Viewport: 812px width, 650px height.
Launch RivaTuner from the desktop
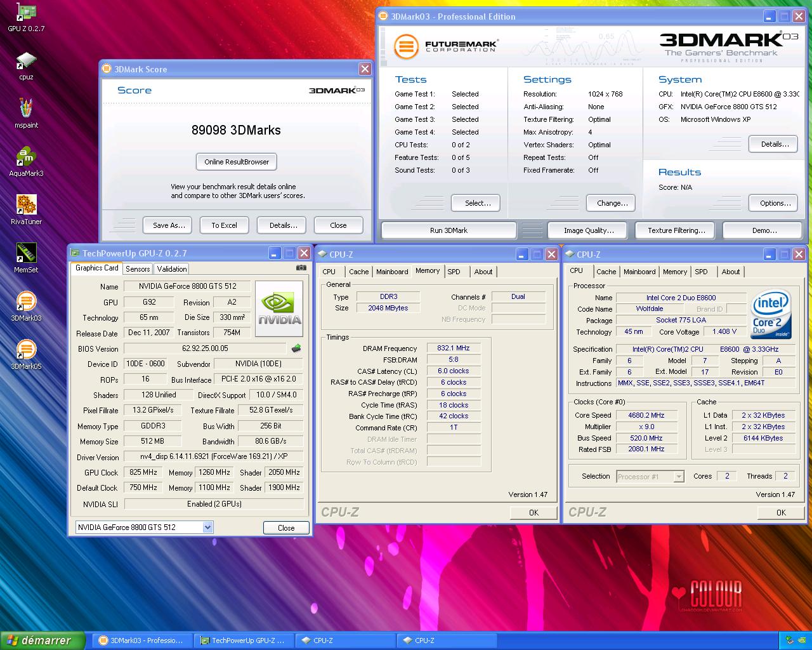[26, 211]
